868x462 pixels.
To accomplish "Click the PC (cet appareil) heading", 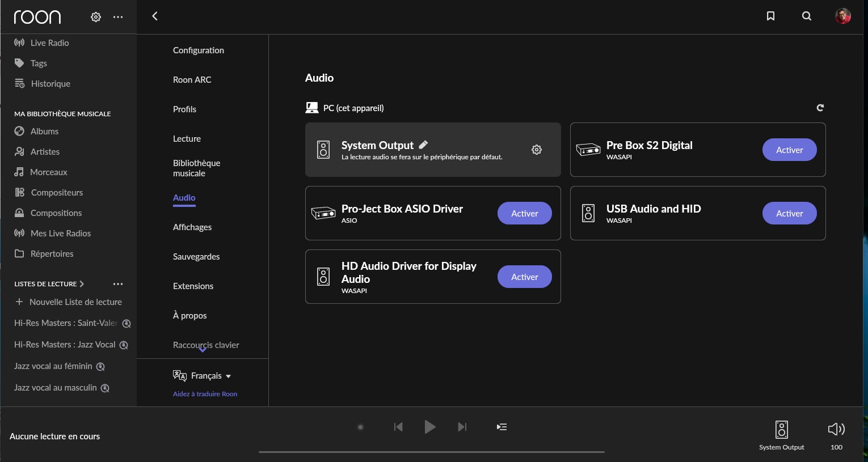I will [353, 108].
